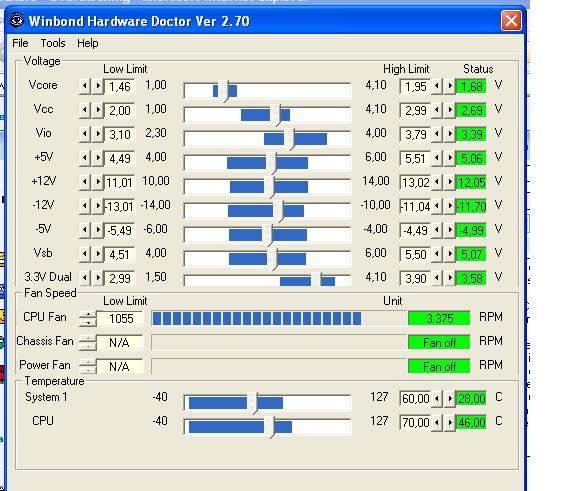
Task: Increase Vio high limit with right arrow
Action: (450, 134)
